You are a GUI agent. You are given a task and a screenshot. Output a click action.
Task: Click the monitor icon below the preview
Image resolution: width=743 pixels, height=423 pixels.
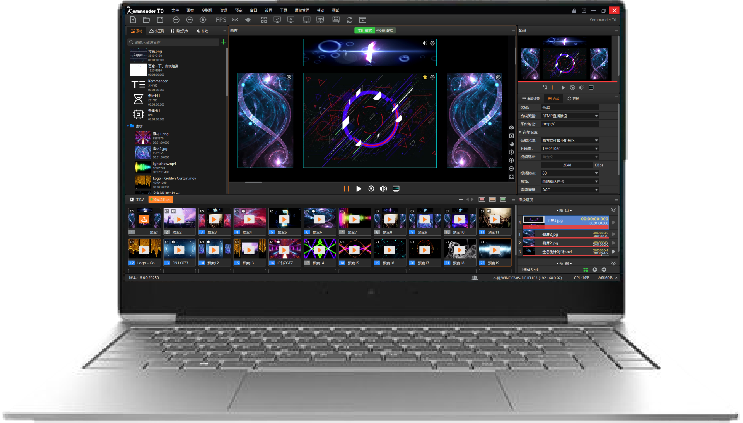coord(396,188)
